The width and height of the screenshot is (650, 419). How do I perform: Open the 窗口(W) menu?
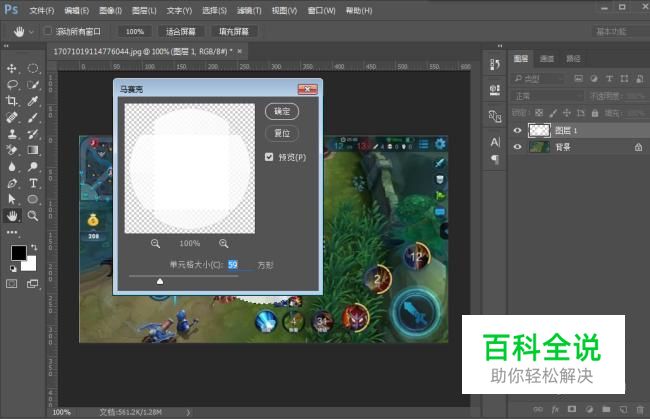click(321, 10)
